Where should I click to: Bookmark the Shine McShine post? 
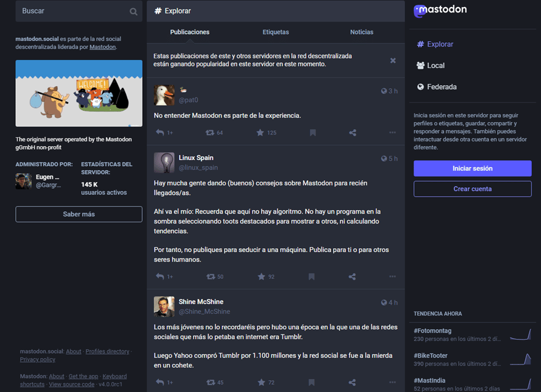(311, 382)
